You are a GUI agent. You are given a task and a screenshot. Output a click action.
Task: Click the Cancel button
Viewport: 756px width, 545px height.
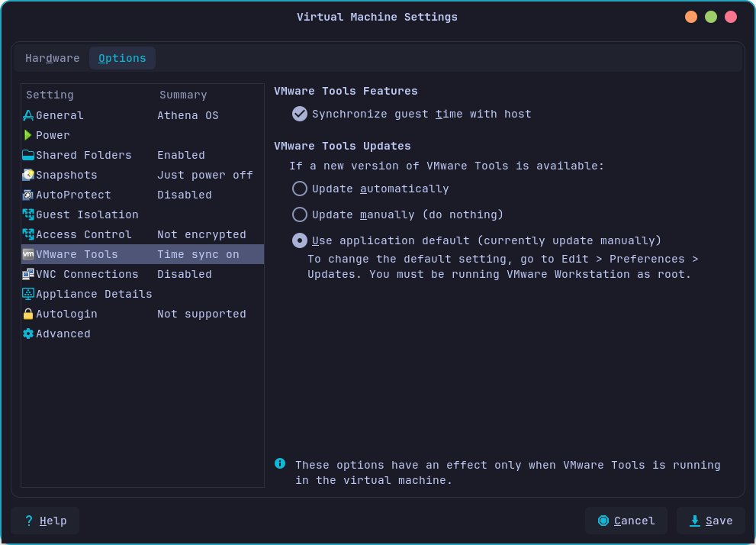pyautogui.click(x=626, y=521)
